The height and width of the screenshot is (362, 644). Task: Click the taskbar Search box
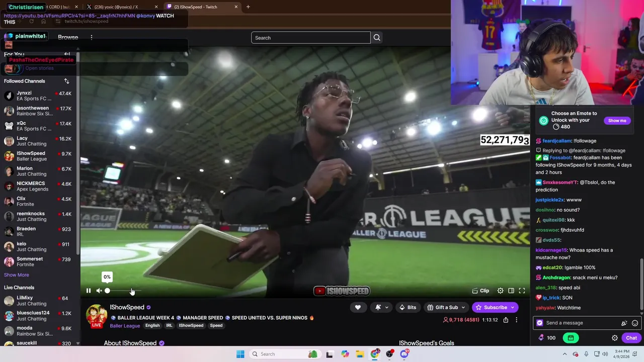[285, 354]
